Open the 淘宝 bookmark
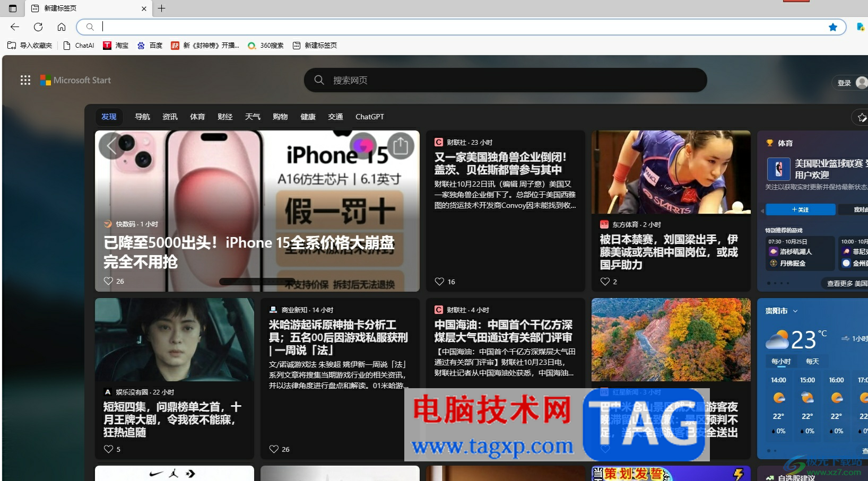 [116, 46]
